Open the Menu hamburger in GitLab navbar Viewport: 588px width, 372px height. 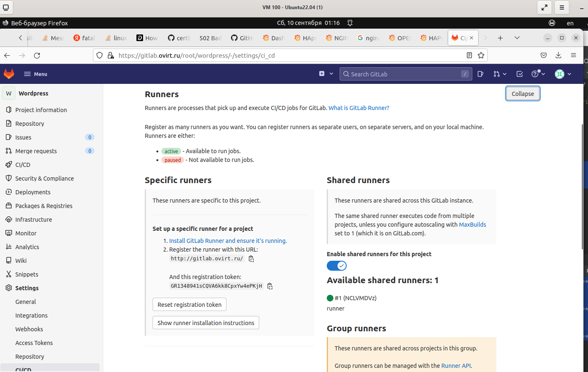[35, 74]
